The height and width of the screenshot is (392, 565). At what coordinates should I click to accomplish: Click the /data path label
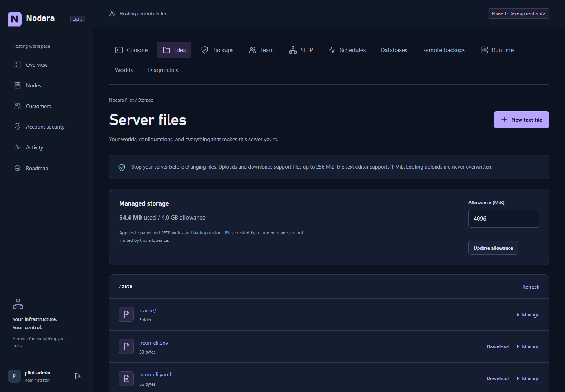coord(126,287)
